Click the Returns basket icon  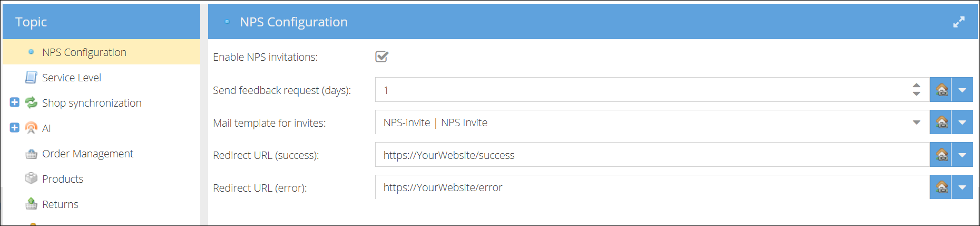pyautogui.click(x=31, y=204)
